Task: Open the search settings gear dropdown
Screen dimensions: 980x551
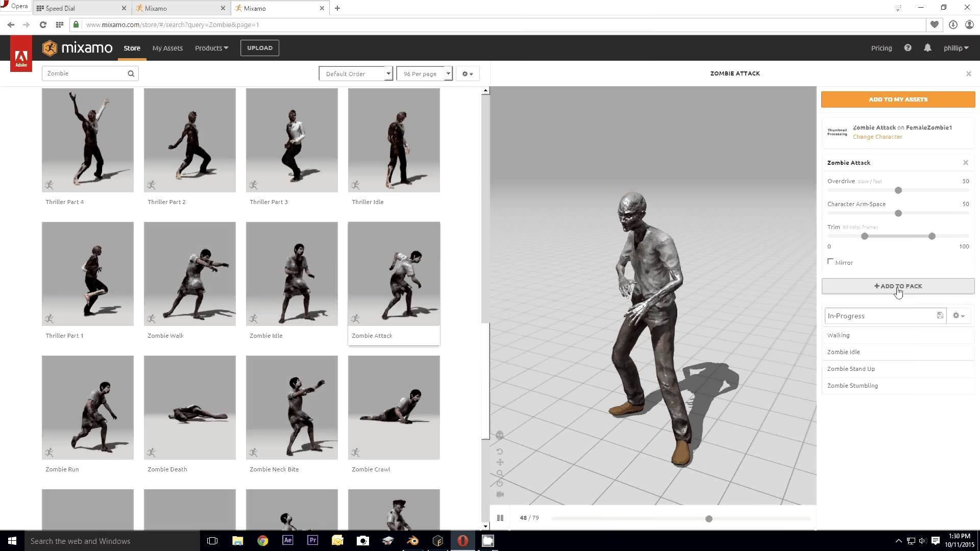Action: [x=468, y=74]
